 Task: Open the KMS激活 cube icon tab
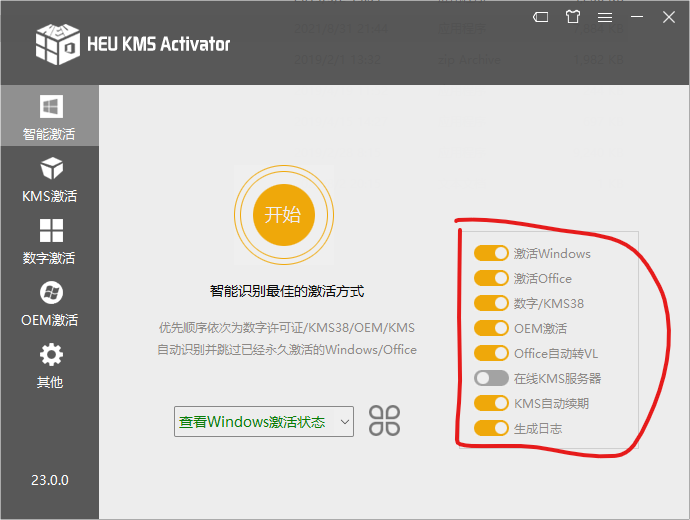(x=50, y=179)
